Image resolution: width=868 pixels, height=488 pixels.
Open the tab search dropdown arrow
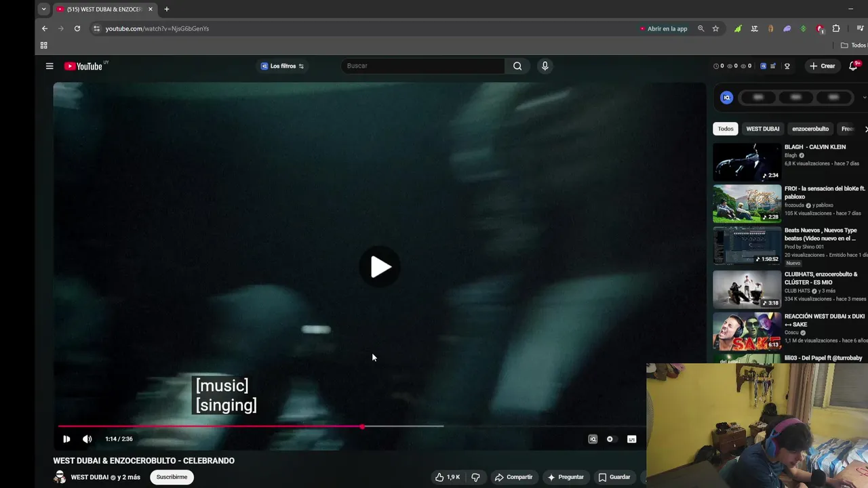point(43,9)
